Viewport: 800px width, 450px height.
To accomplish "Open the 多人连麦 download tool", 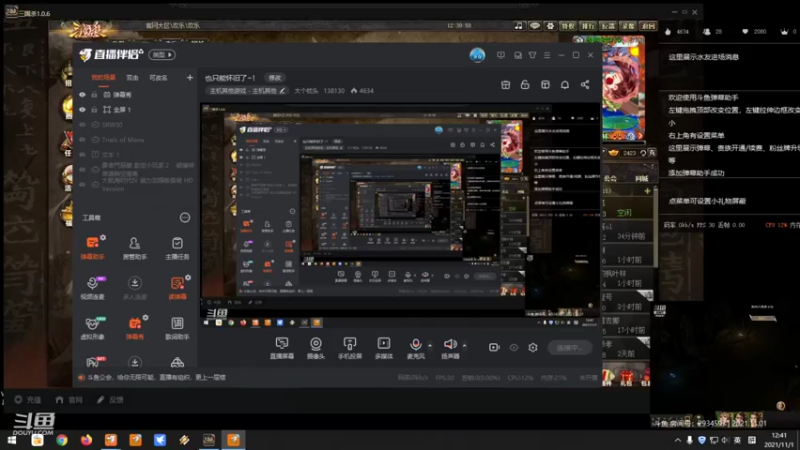I will pos(135,288).
